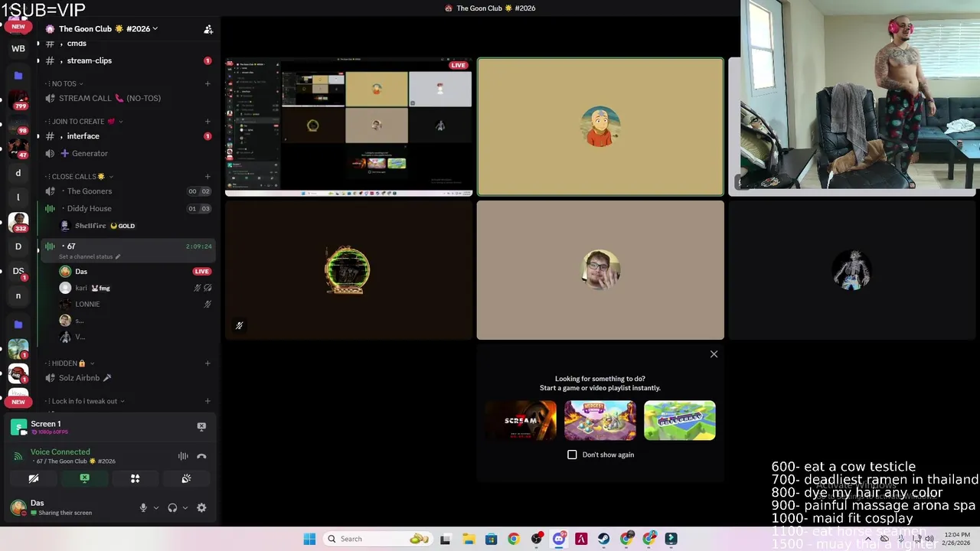This screenshot has height=551, width=980.
Task: Open the activities launcher button
Action: (x=135, y=478)
